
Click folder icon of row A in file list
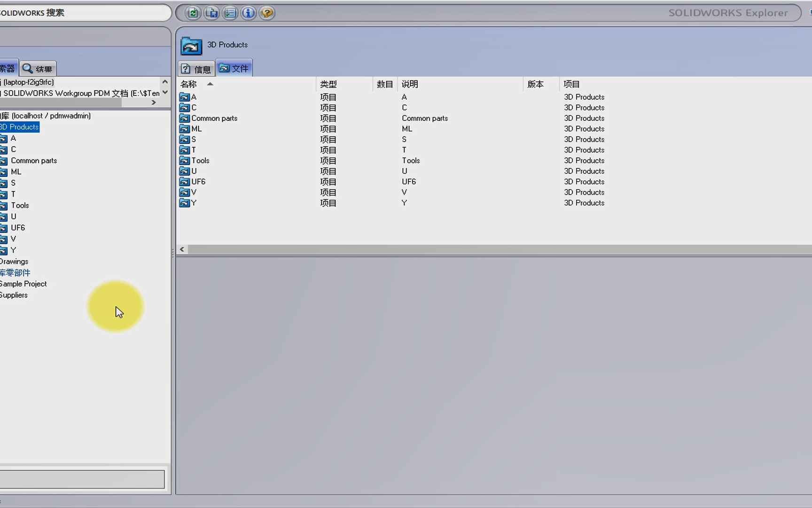tap(185, 97)
